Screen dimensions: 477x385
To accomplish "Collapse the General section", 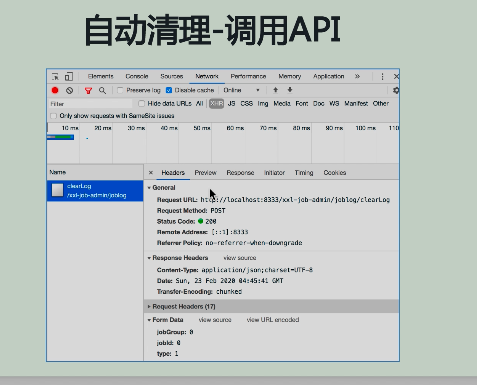I will coord(149,188).
